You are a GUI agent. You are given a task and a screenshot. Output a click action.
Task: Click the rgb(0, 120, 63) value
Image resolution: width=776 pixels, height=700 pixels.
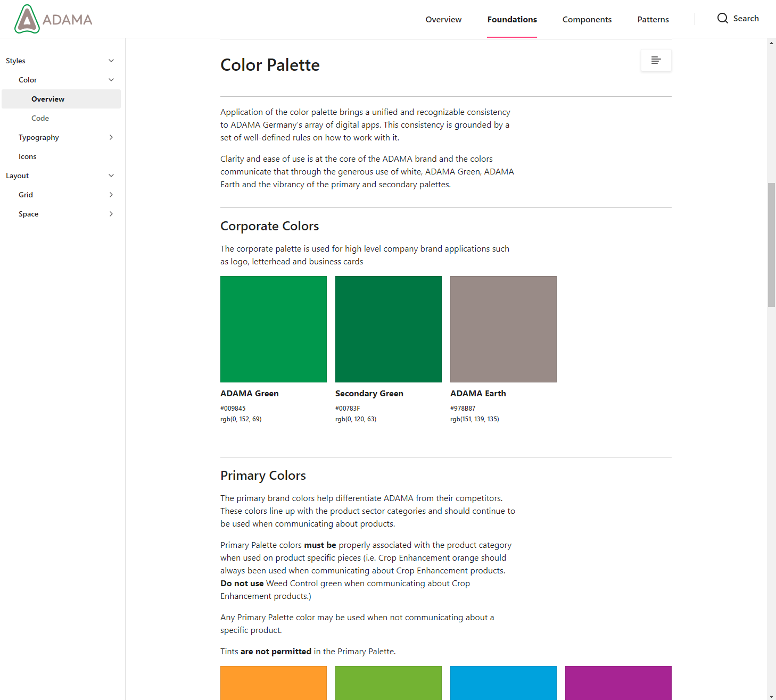click(x=356, y=419)
